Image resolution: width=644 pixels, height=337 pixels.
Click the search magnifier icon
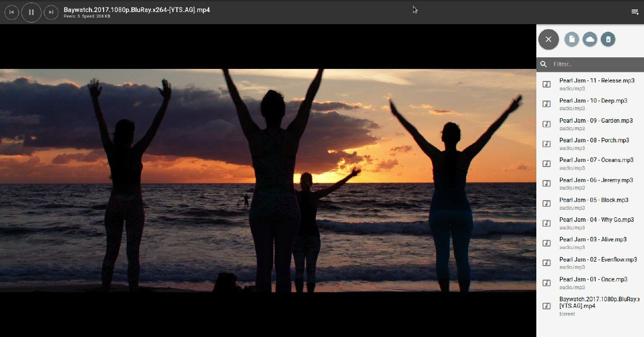[544, 64]
